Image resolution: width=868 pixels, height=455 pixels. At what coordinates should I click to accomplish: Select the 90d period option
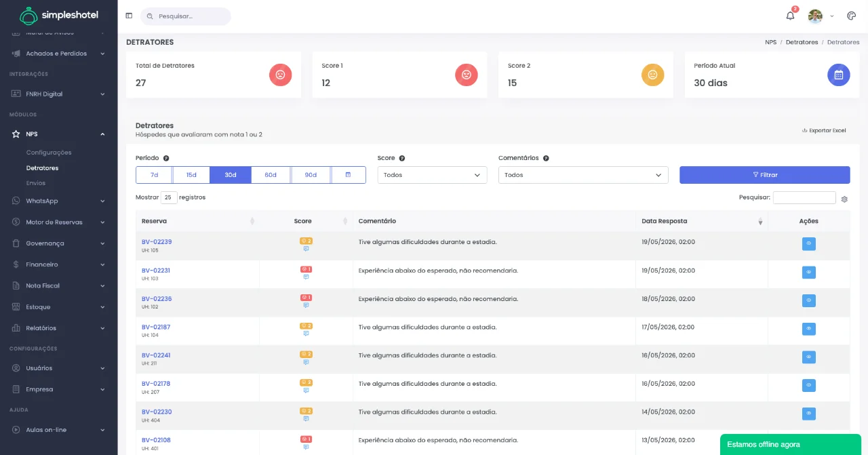(311, 175)
